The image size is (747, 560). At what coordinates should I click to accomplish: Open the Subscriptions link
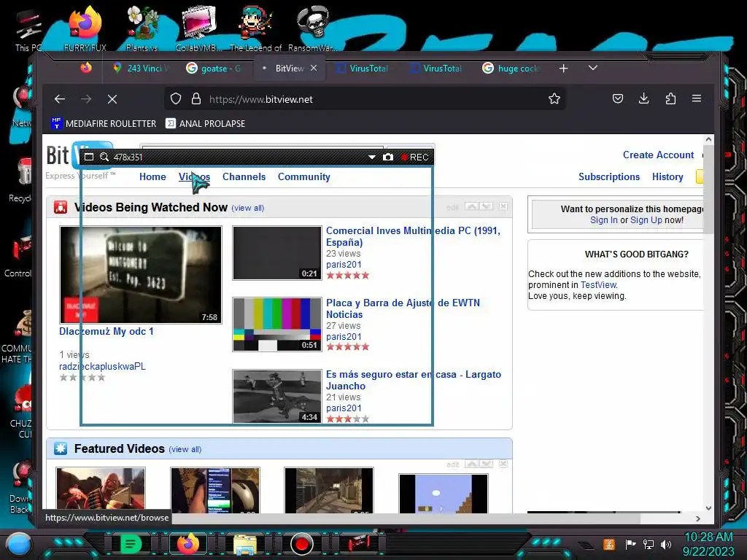click(x=609, y=176)
